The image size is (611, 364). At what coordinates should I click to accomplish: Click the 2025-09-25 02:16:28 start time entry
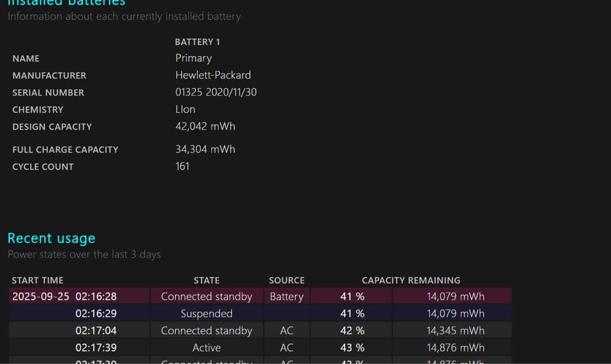tap(64, 296)
